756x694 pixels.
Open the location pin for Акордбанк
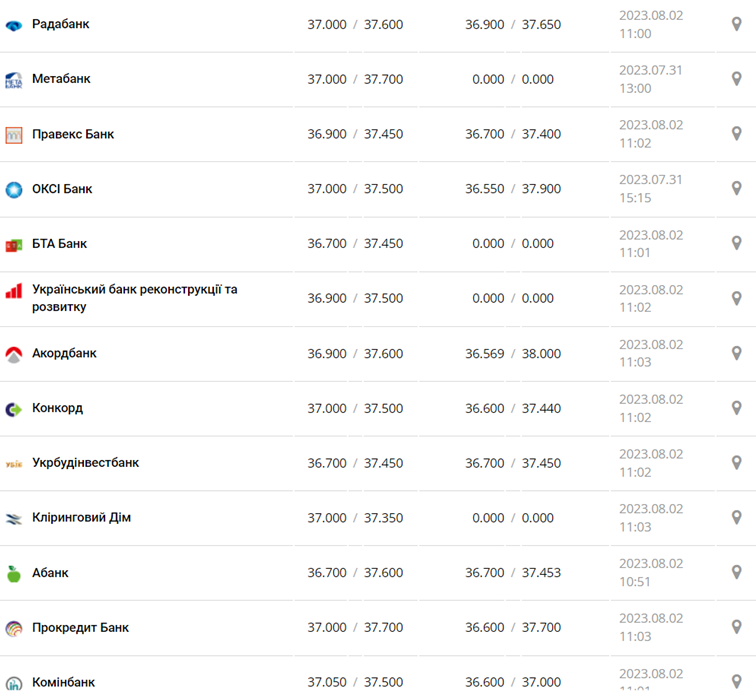(x=736, y=353)
